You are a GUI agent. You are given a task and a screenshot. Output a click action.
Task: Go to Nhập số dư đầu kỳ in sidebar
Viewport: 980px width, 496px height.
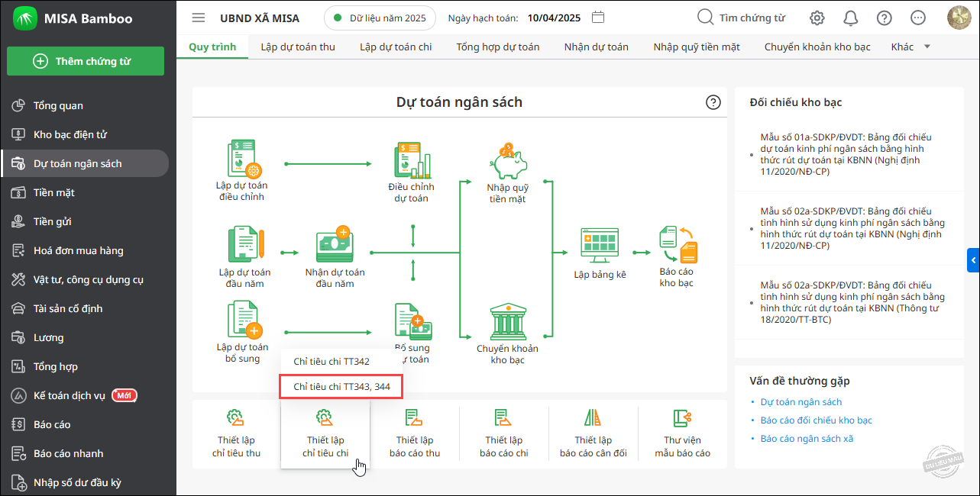(x=86, y=482)
